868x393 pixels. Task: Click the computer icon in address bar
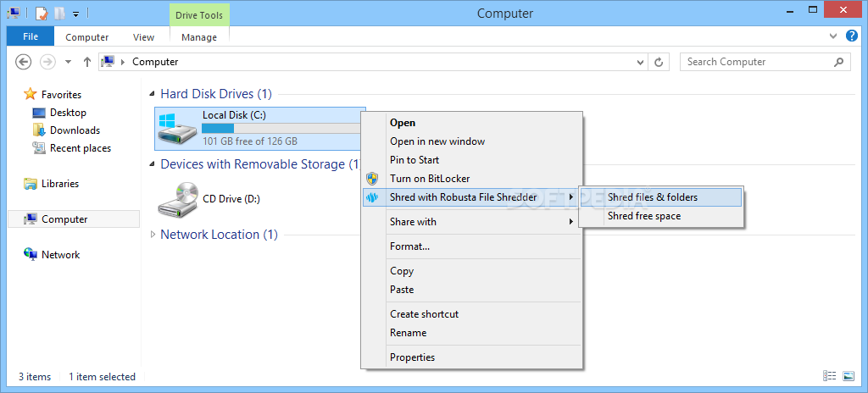coord(108,62)
